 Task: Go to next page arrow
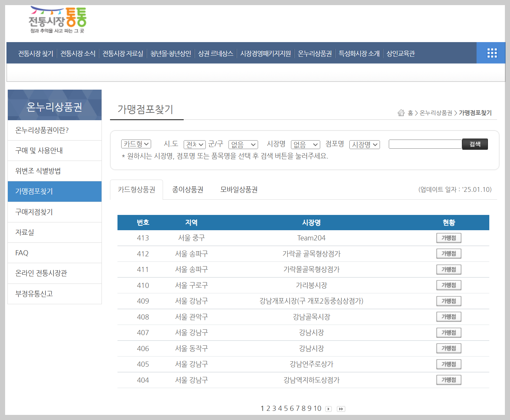(328, 409)
